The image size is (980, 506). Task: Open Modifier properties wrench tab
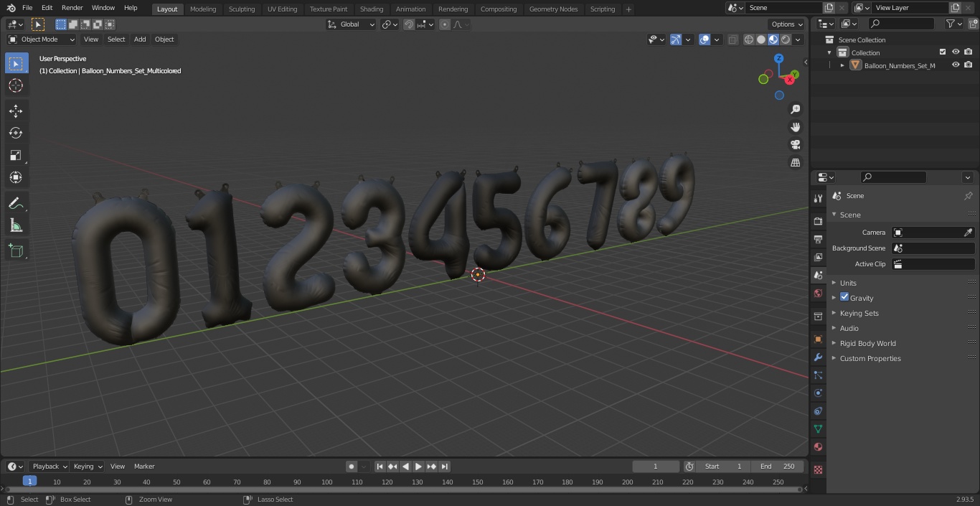click(818, 357)
